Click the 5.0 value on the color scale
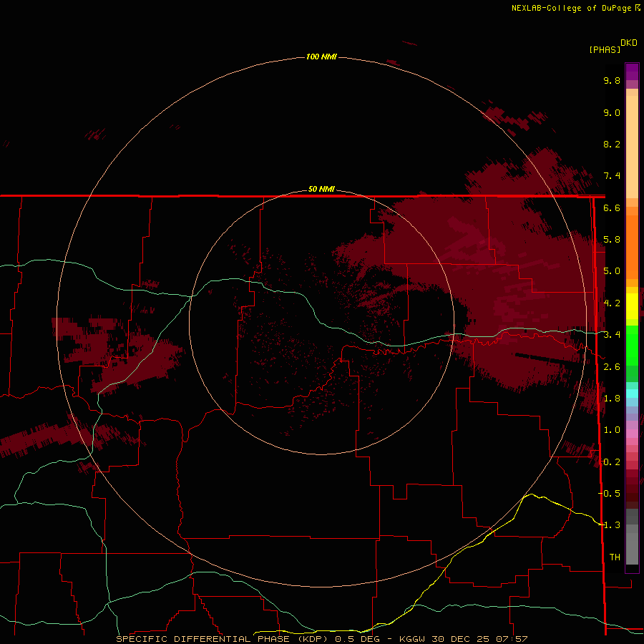 [612, 271]
